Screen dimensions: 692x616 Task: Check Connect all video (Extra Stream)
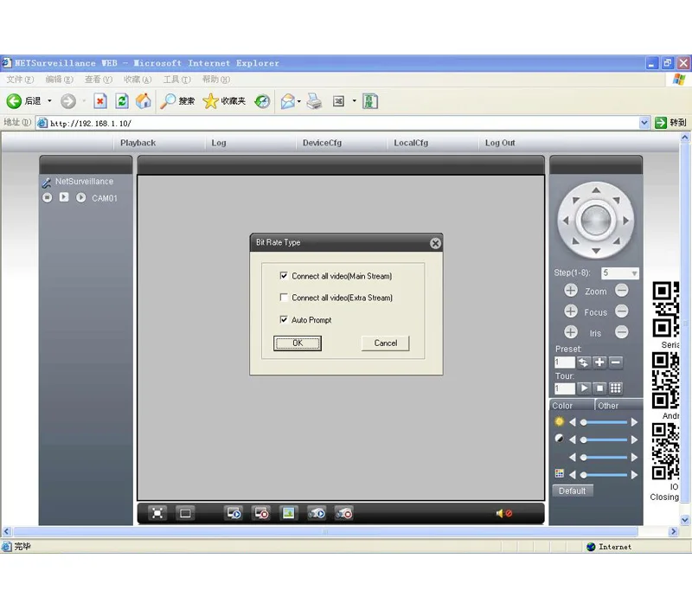point(284,298)
